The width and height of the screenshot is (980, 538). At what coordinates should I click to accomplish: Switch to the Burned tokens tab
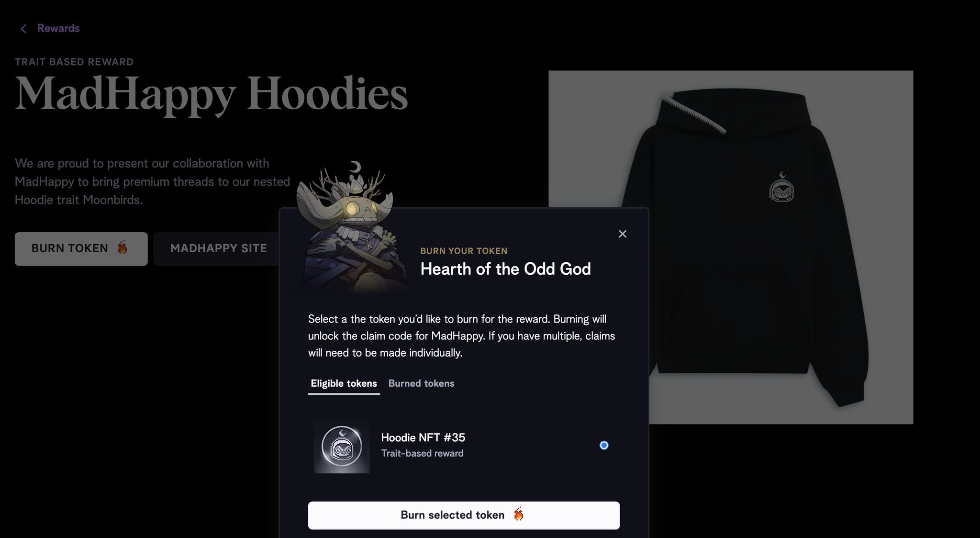pos(421,383)
